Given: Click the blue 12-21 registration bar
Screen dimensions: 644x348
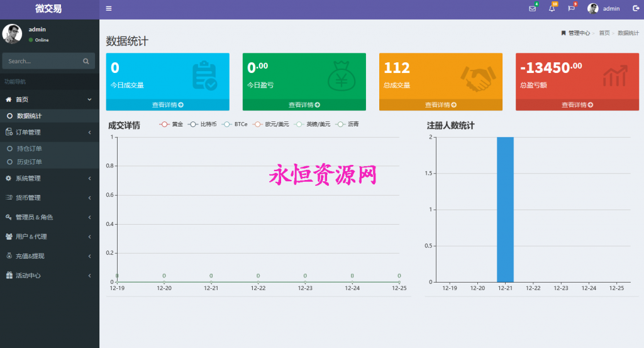Looking at the screenshot, I should (505, 209).
